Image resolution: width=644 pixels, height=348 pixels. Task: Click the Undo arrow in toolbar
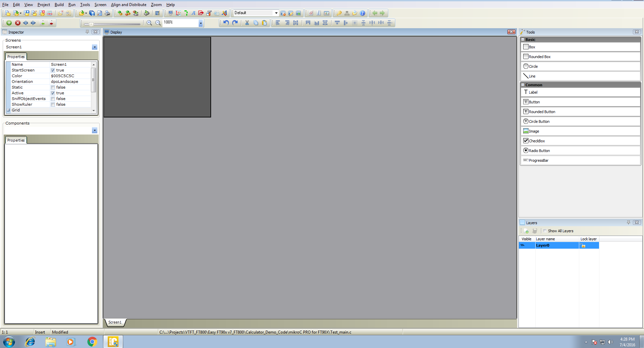(x=226, y=23)
